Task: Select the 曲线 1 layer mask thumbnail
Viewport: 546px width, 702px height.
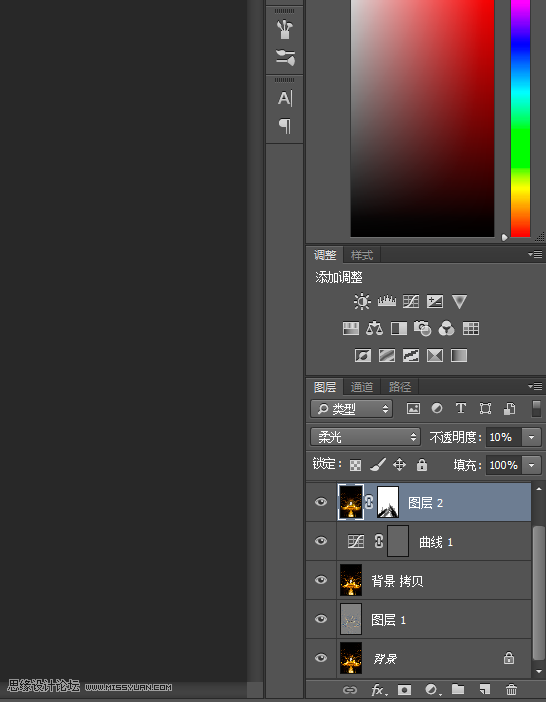Action: coord(398,541)
